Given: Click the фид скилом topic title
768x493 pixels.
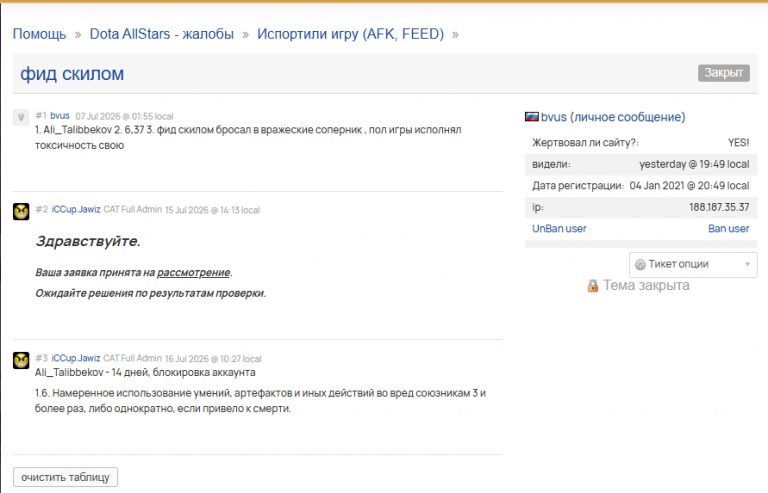Looking at the screenshot, I should coord(72,74).
